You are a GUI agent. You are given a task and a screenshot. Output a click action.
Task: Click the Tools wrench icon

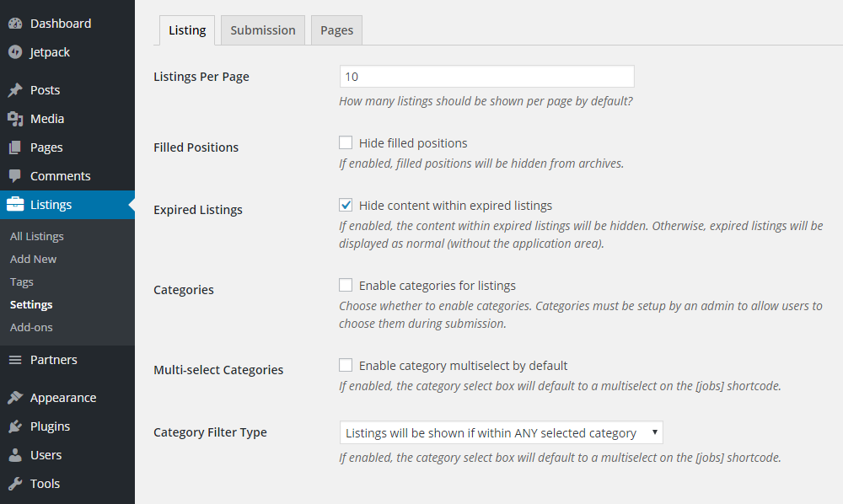point(18,483)
